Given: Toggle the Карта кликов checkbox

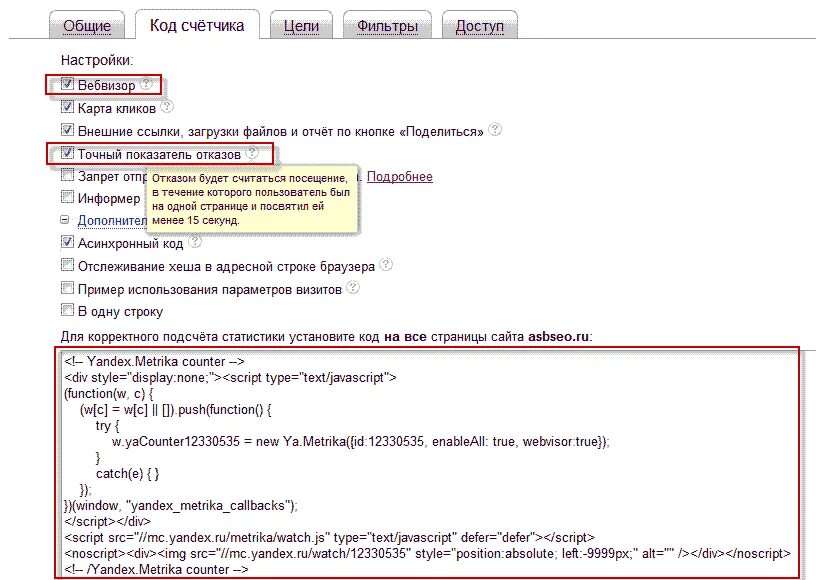Looking at the screenshot, I should click(67, 107).
